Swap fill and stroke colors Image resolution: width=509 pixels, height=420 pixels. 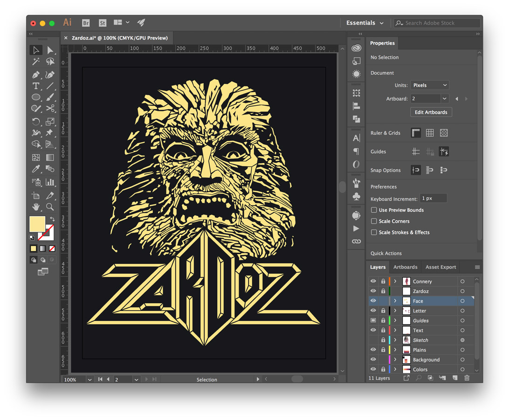point(52,219)
